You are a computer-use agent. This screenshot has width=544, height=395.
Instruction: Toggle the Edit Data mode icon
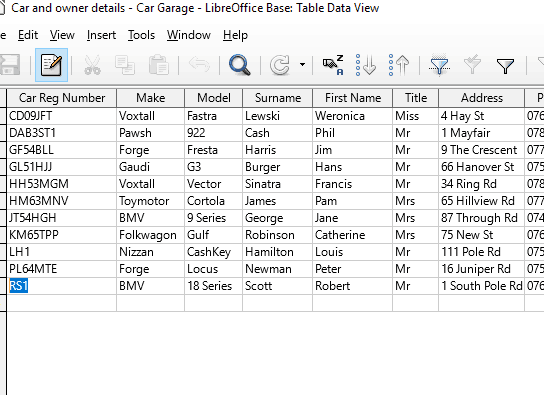51,65
